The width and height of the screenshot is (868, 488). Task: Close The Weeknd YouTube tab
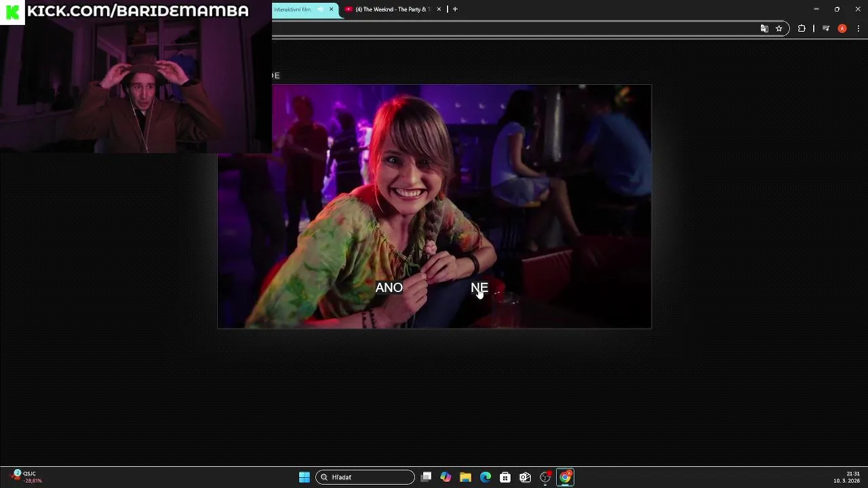tap(439, 9)
